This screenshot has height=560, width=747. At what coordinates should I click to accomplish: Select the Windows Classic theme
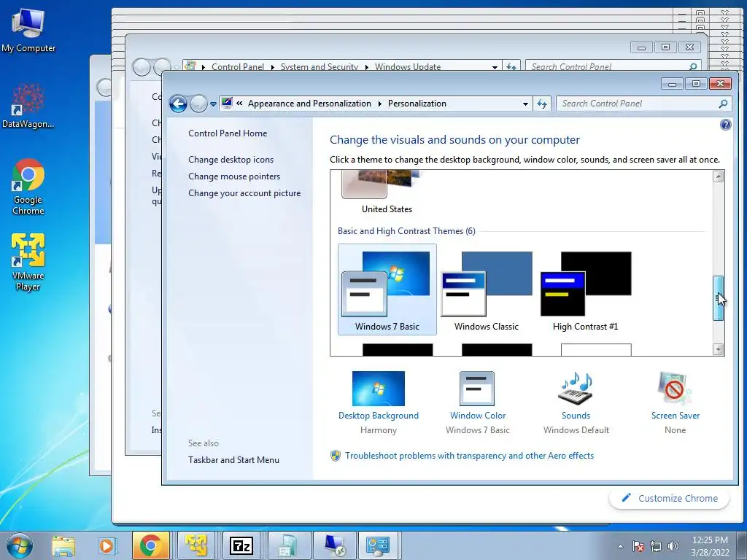point(487,289)
